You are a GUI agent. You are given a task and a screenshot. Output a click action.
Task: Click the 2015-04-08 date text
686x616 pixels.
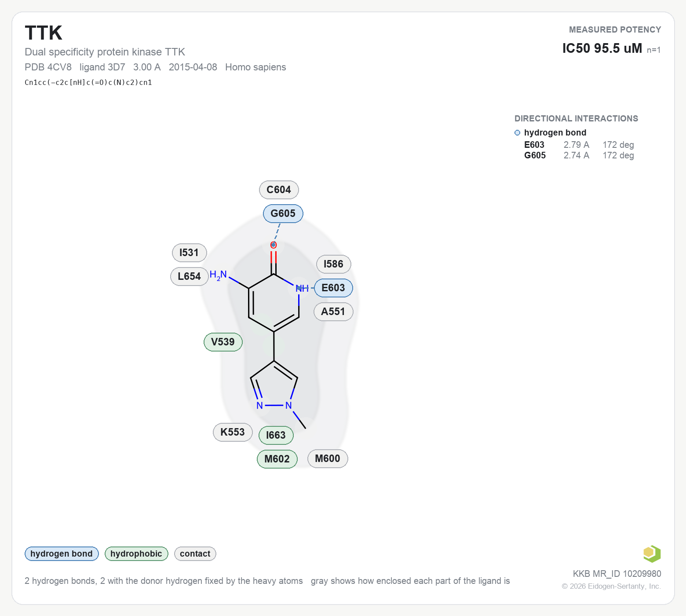(193, 67)
